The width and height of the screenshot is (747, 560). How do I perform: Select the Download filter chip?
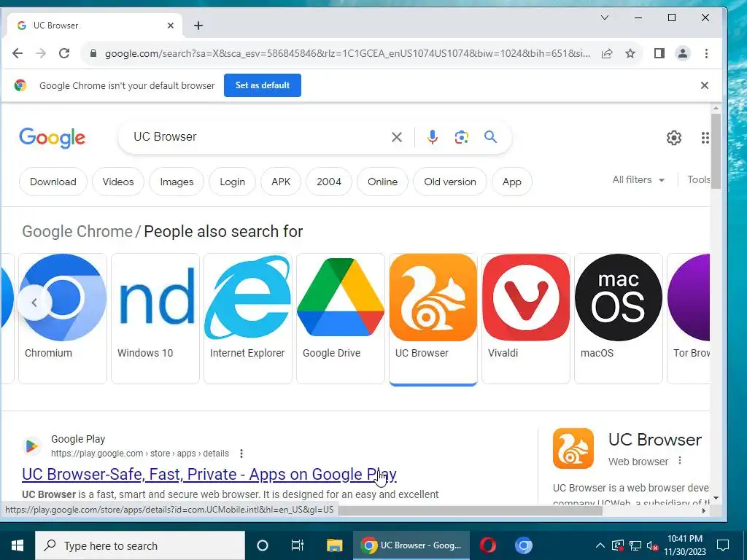click(x=53, y=182)
